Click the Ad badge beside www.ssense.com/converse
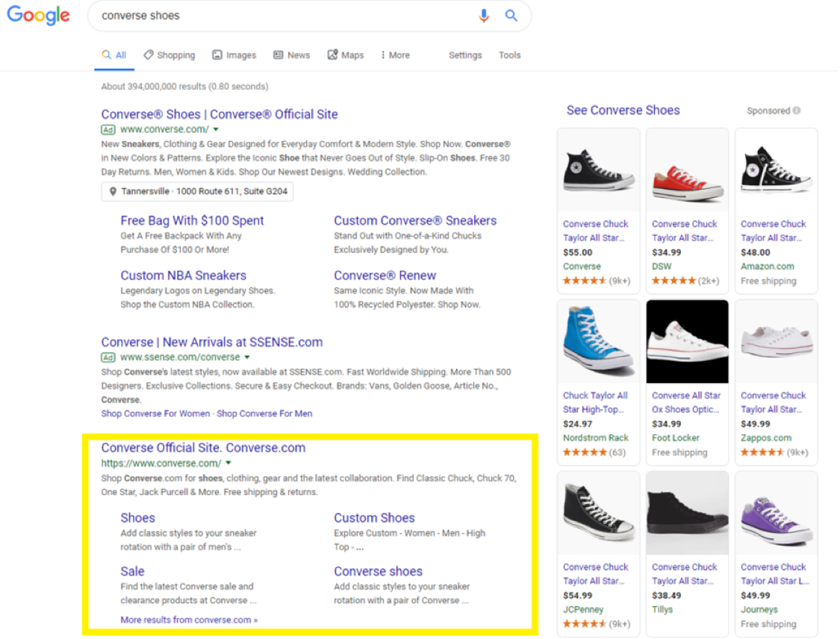The height and width of the screenshot is (639, 840). 108,358
